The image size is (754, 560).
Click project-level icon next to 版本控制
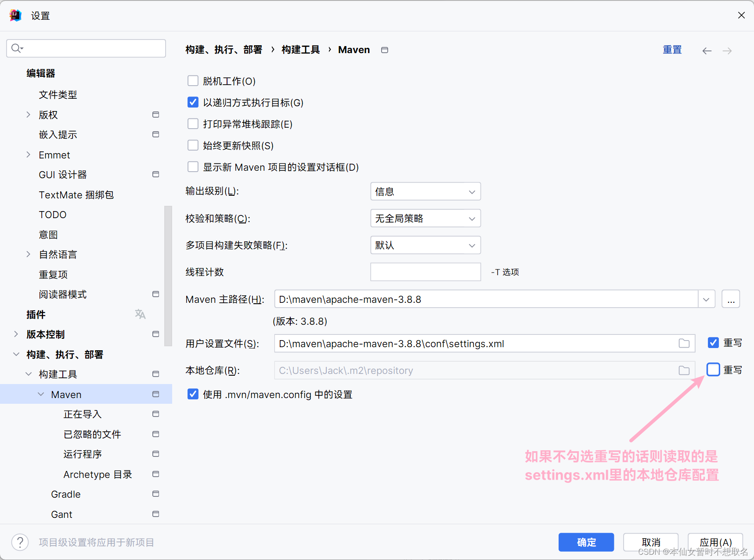click(x=155, y=334)
